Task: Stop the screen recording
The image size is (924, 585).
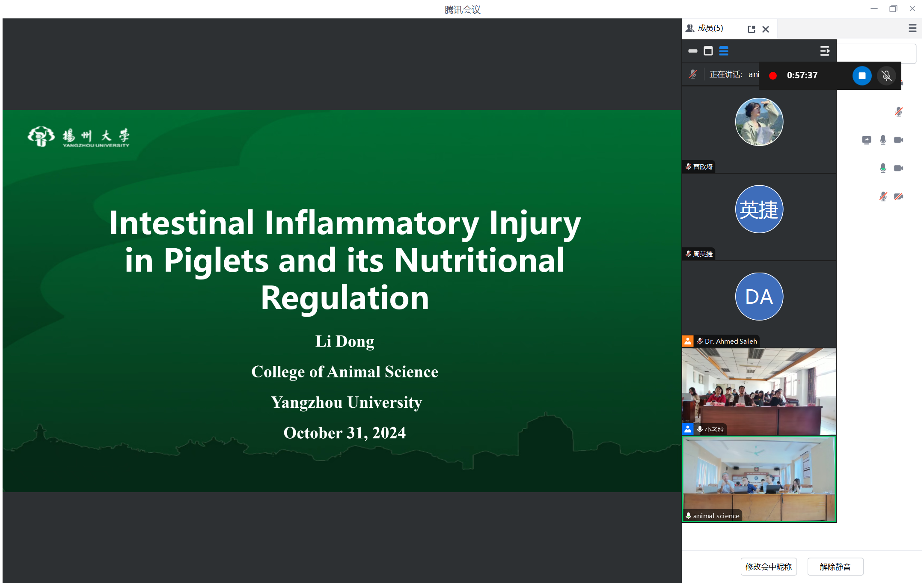Action: pyautogui.click(x=862, y=76)
